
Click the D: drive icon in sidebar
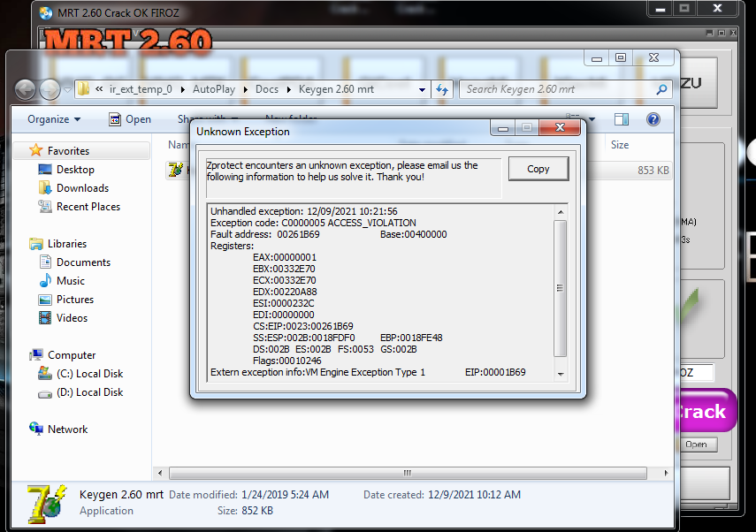tap(45, 394)
